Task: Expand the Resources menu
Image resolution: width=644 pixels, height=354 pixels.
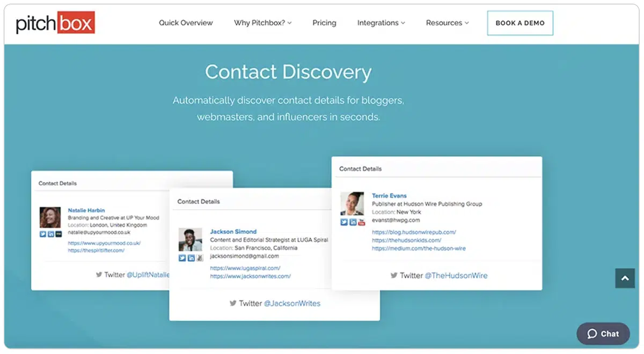Action: [x=448, y=23]
